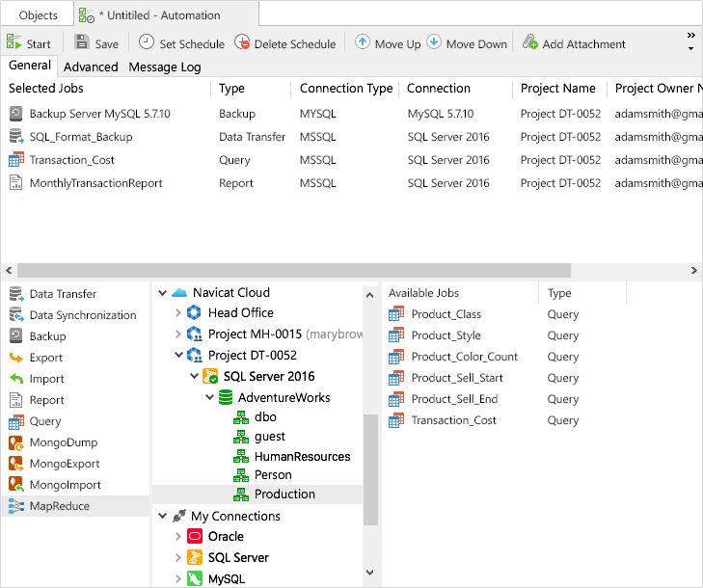This screenshot has height=588, width=703.
Task: Select the Product_Sell_Start available job
Action: click(x=457, y=378)
